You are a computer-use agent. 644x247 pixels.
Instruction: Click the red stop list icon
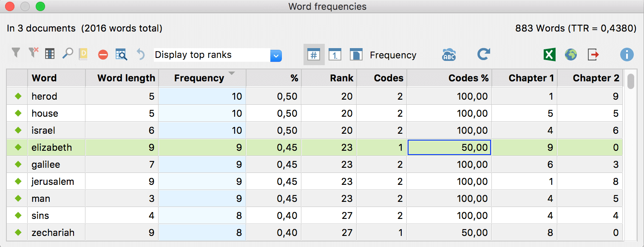coord(103,55)
